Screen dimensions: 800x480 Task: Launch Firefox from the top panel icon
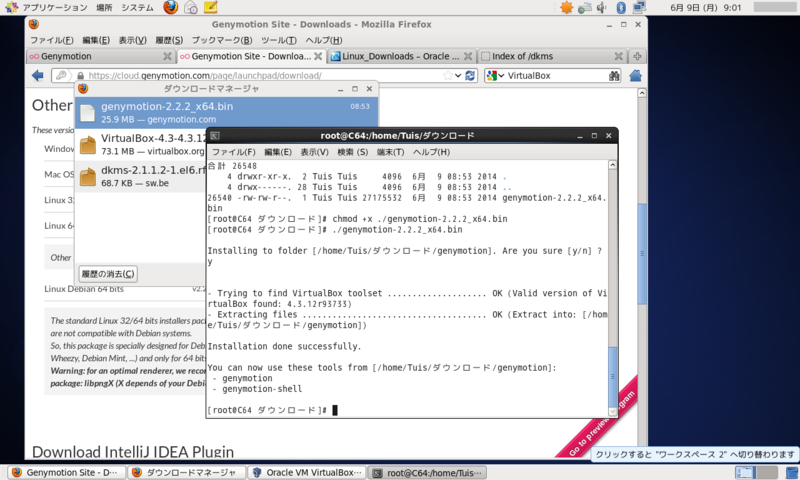[x=170, y=7]
